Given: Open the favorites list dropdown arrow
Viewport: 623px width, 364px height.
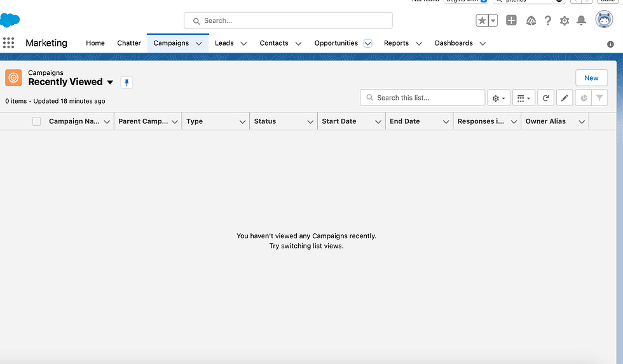Looking at the screenshot, I should click(x=493, y=20).
